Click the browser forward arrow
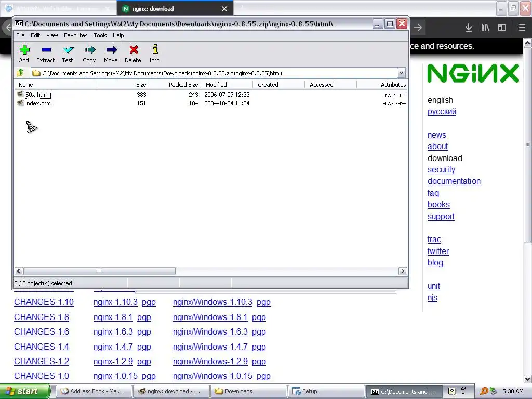The image size is (532, 399). tap(418, 28)
